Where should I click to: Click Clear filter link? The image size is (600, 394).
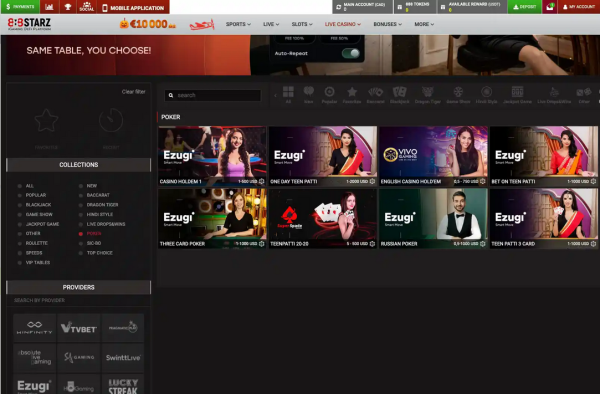tap(134, 92)
